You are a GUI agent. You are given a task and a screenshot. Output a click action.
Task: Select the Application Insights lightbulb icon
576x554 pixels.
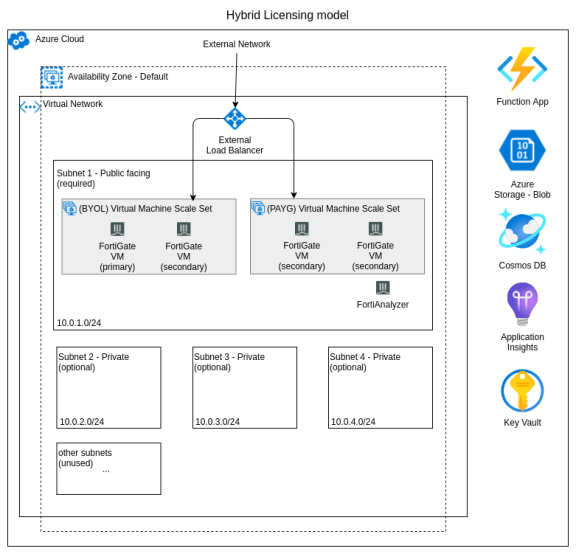point(522,304)
